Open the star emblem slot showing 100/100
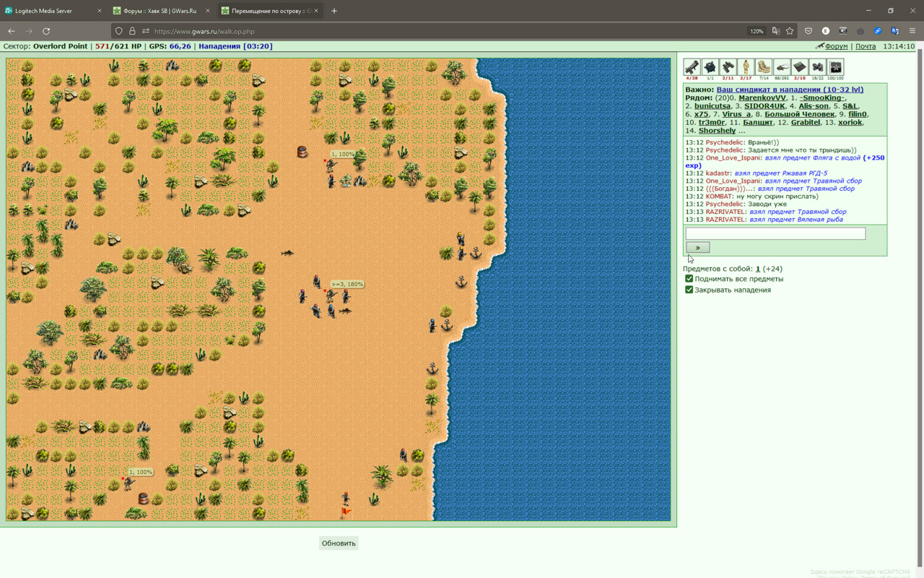 [835, 67]
